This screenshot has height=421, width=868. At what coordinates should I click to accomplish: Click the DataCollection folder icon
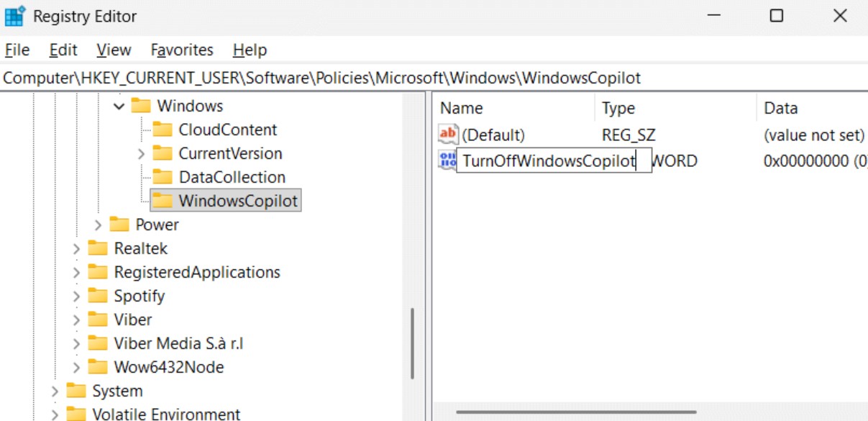click(x=163, y=177)
